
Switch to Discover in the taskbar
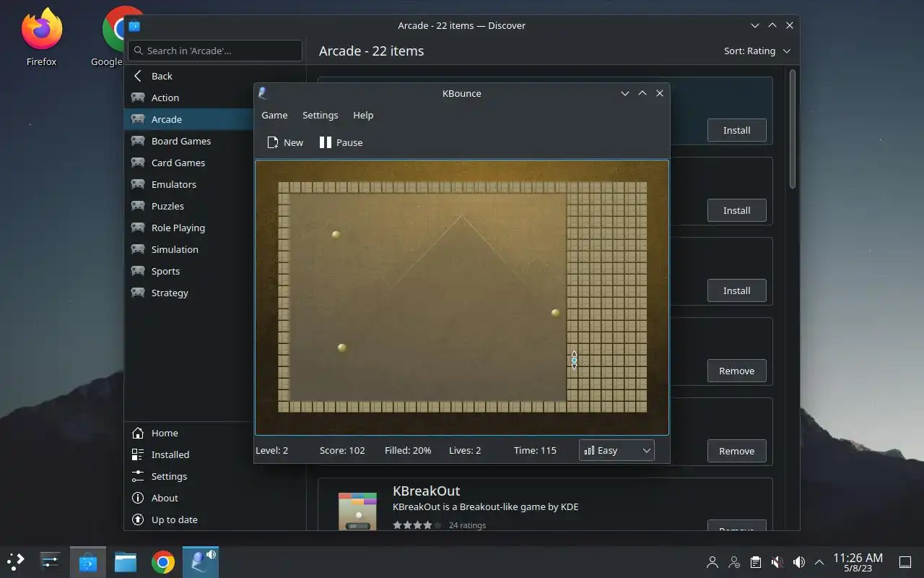point(88,561)
